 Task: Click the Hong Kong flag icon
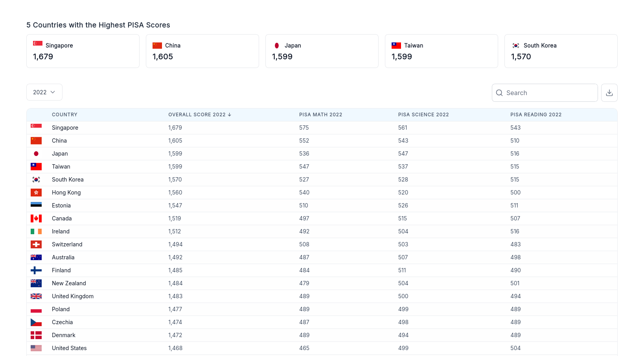click(36, 193)
